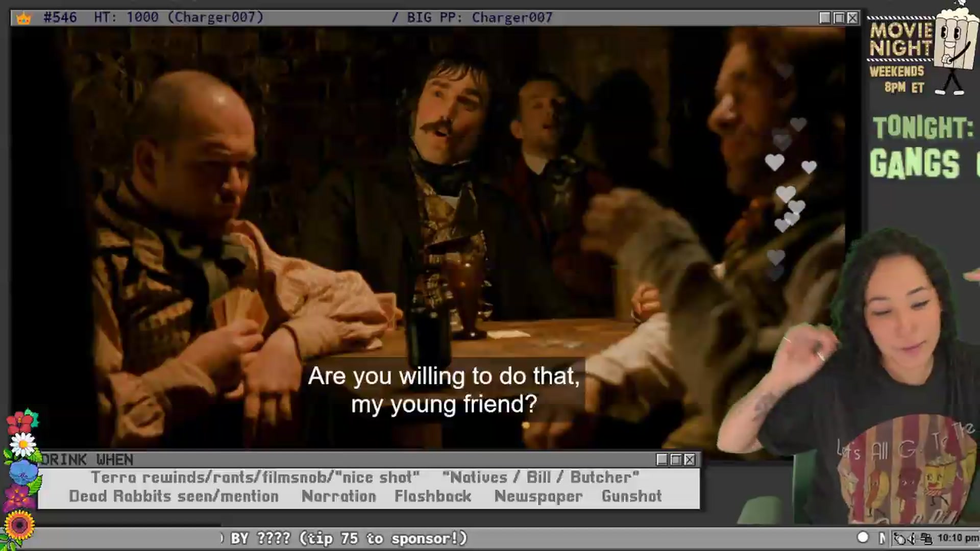The width and height of the screenshot is (980, 551).
Task: Click the '#546' counter in title bar
Action: point(60,17)
